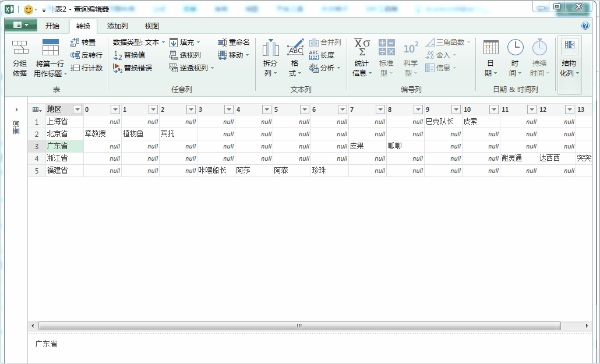Screen dimensions: 600x364
Task: Click the scroll left arrow of horizontal scrollbar
Action: tap(33, 326)
